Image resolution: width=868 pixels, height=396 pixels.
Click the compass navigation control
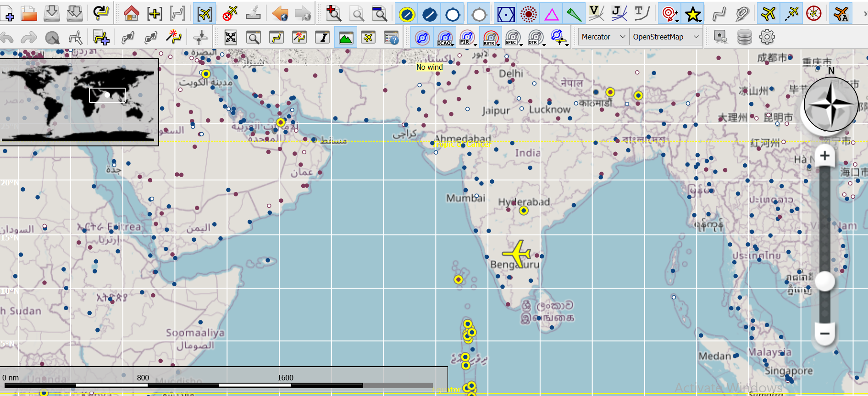831,104
